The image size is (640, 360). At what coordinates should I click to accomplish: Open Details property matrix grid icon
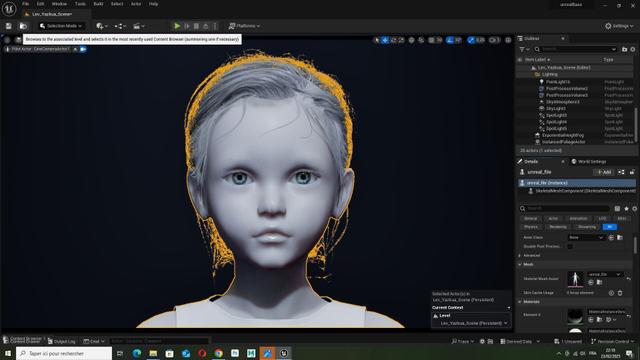click(x=617, y=209)
